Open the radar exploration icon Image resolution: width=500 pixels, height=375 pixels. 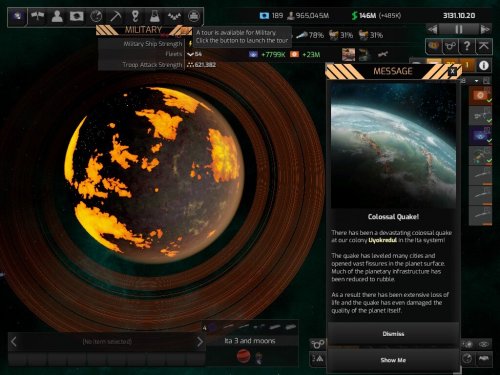pyautogui.click(x=96, y=16)
